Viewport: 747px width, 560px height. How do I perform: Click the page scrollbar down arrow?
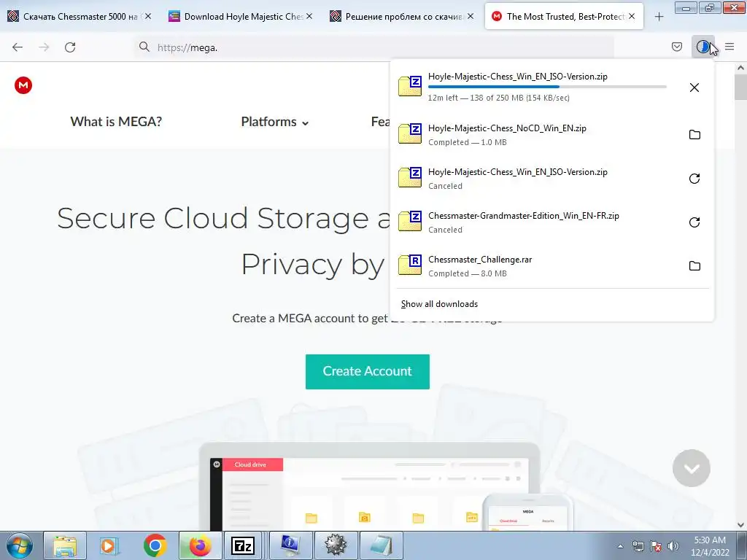(x=740, y=525)
